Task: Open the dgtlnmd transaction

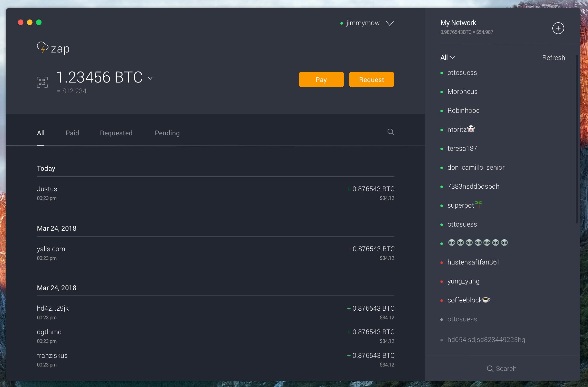Action: click(215, 336)
